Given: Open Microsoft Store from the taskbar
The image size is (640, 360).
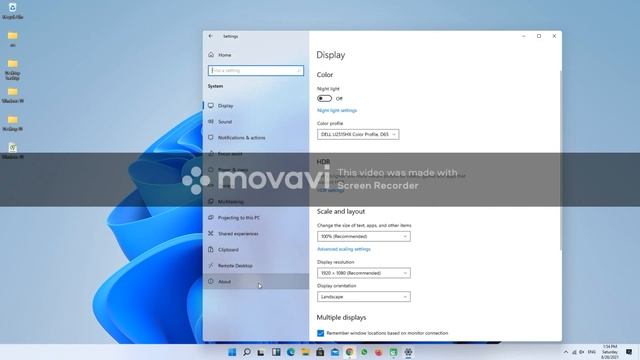Looking at the screenshot, I should point(320,352).
